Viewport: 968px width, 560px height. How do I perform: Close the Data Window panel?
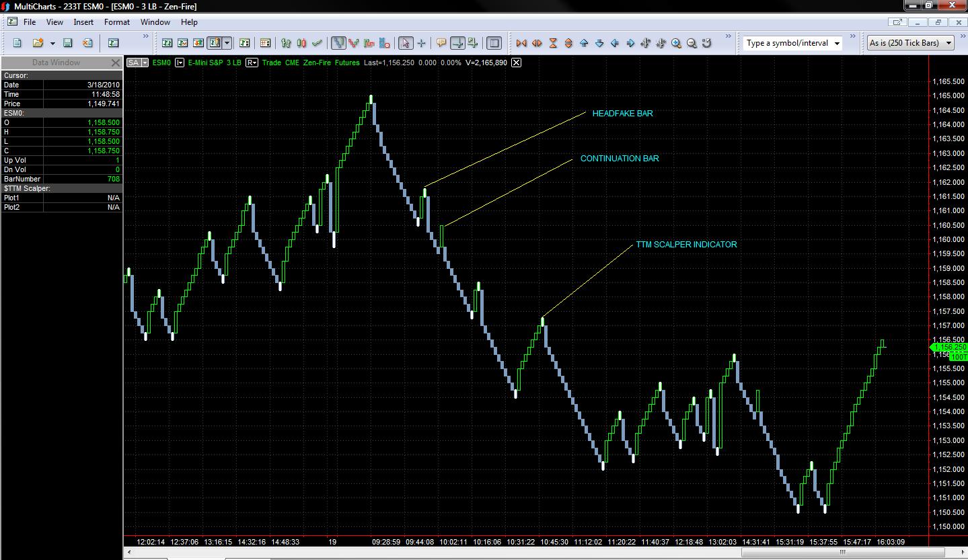(x=114, y=63)
